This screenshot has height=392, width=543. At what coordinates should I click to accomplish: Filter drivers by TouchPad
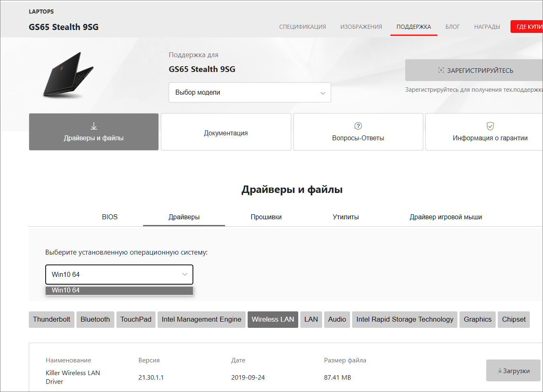coord(136,320)
